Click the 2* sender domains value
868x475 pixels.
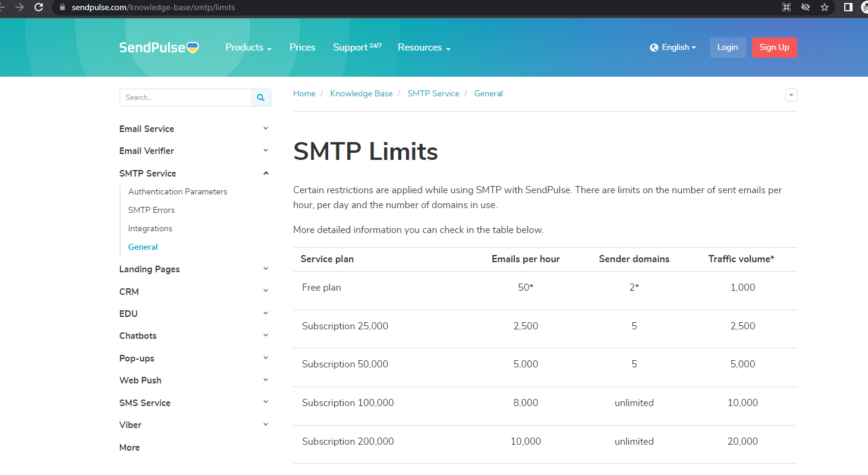[x=634, y=288]
